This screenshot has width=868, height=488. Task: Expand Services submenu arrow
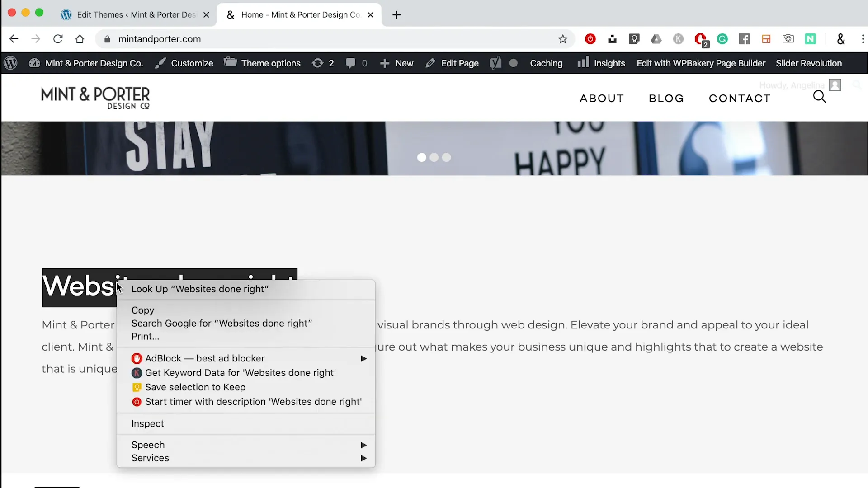coord(363,458)
